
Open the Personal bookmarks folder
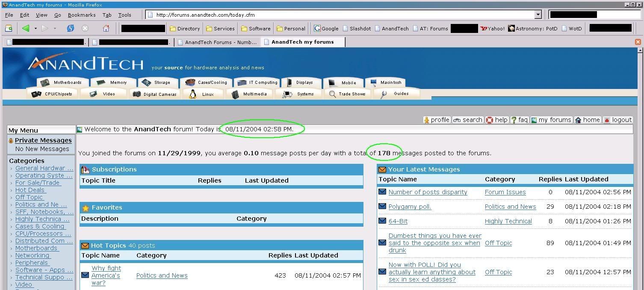(x=291, y=29)
